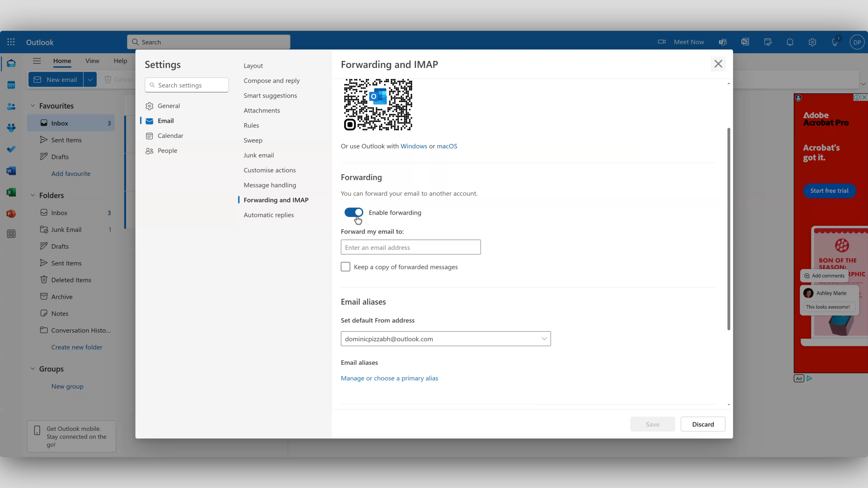Click the Save button

pyautogui.click(x=653, y=424)
